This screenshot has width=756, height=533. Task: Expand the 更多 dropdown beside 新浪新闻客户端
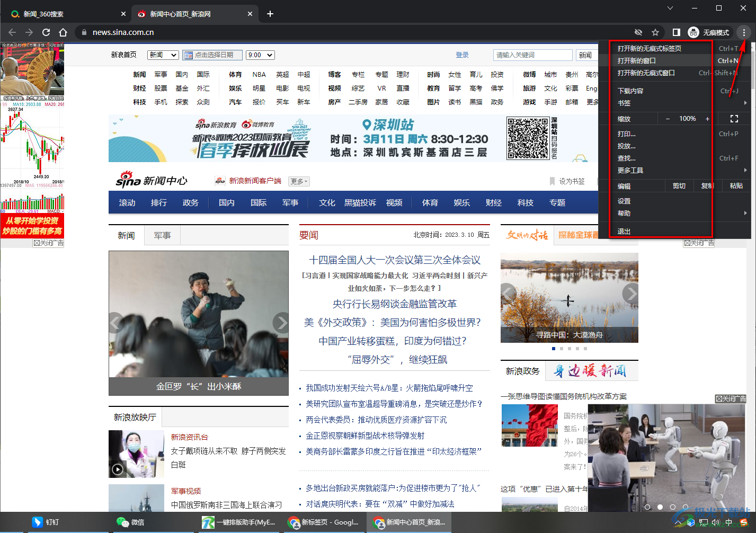click(299, 181)
